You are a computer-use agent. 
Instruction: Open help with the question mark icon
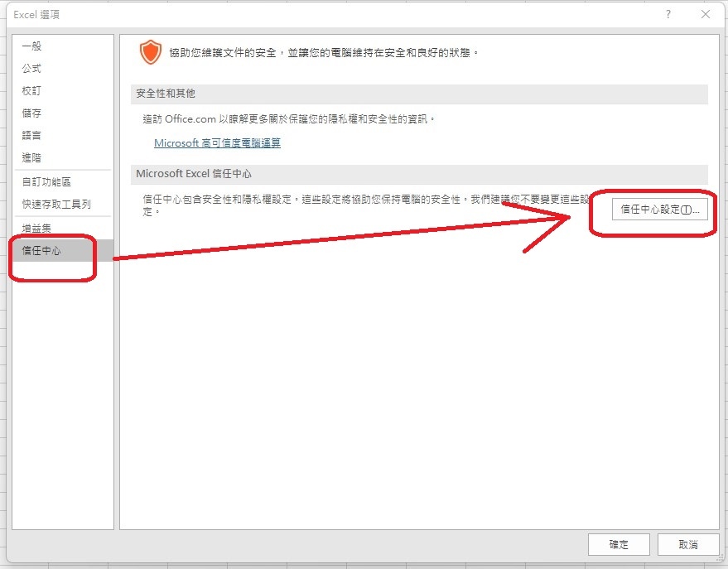668,14
